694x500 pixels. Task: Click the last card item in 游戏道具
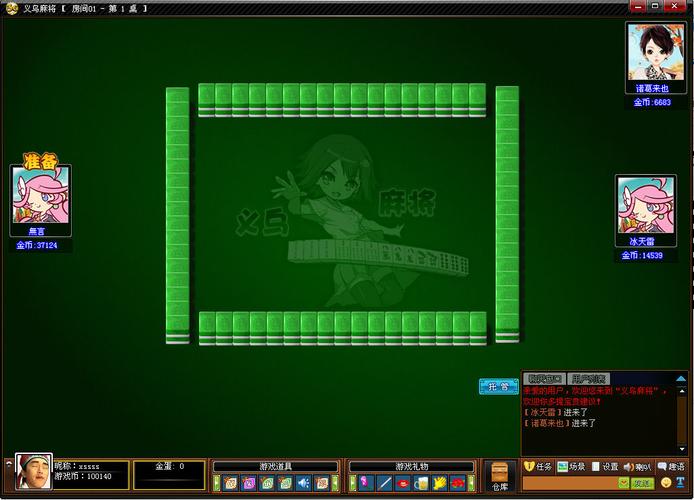pyautogui.click(x=322, y=483)
